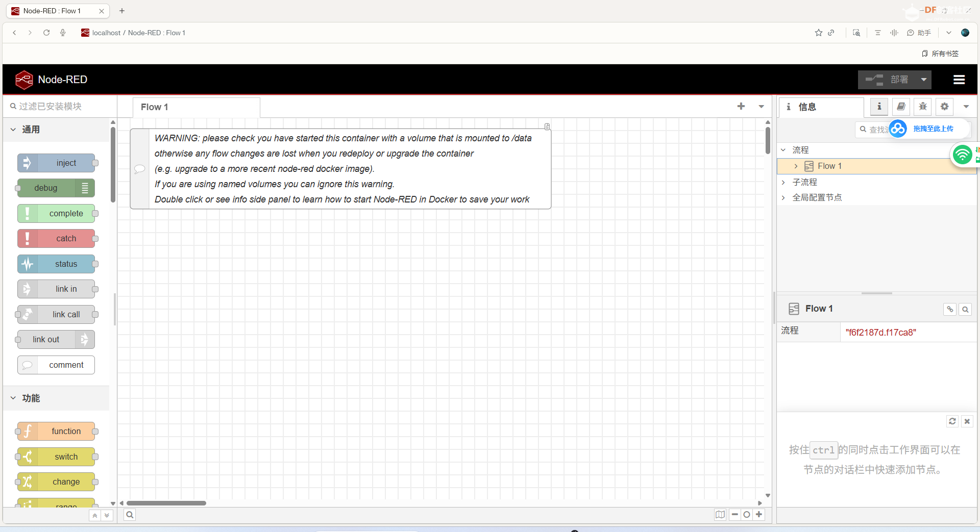
Task: Open a new browser tab
Action: tap(122, 11)
